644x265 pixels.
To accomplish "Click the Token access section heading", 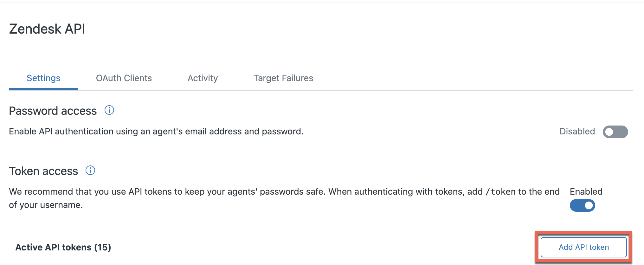I will click(x=43, y=171).
